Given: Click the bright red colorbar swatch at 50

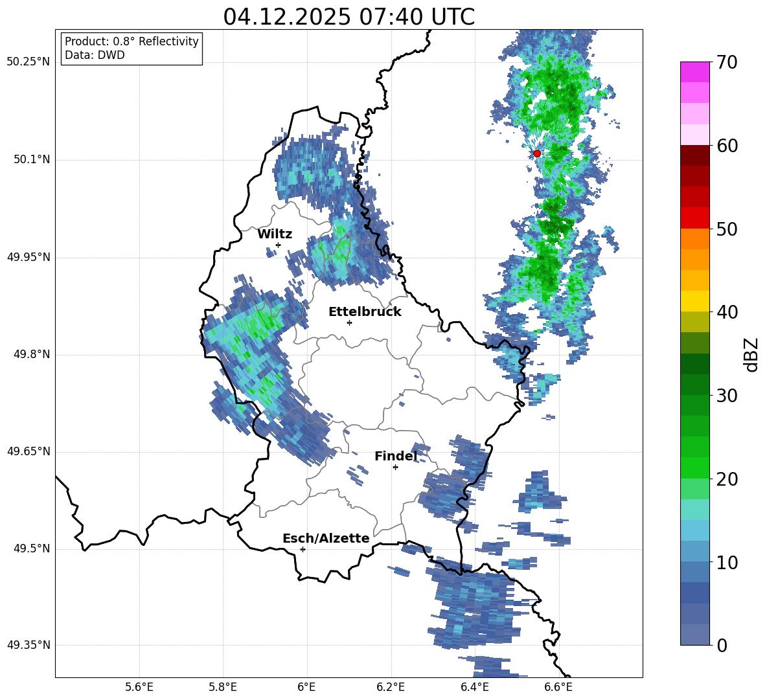Looking at the screenshot, I should click(695, 218).
